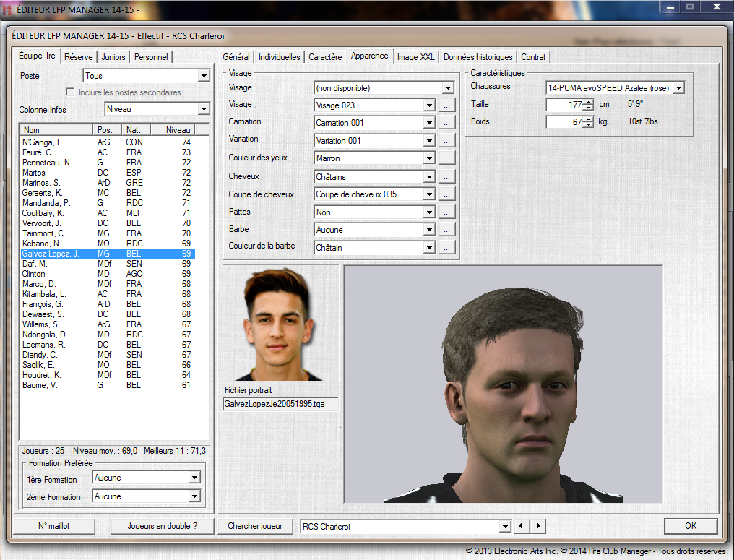Image resolution: width=734 pixels, height=560 pixels.
Task: Open the Chaussures PUMA evoSPEED dropdown
Action: (679, 88)
